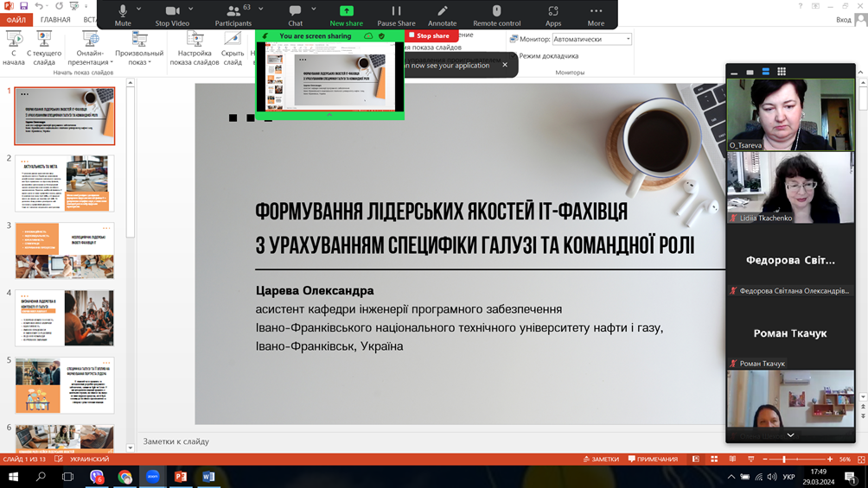
Task: Expand the Stop Video options arrow
Action: 190,10
